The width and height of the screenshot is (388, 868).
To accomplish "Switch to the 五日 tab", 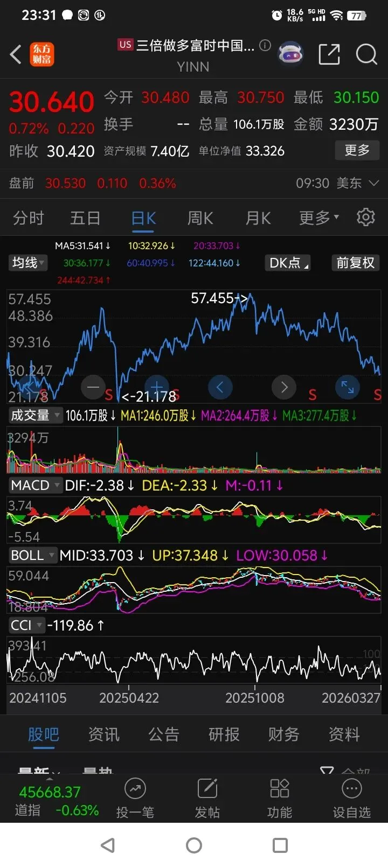I will tap(85, 218).
